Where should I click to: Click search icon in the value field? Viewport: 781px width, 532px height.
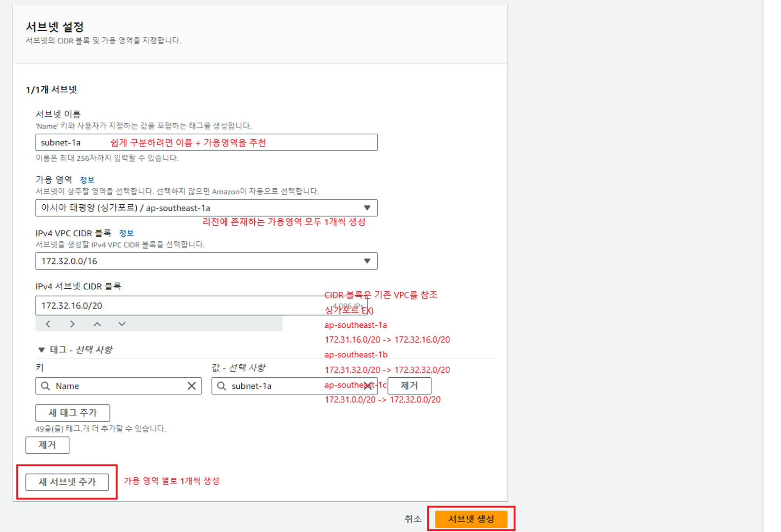pos(221,386)
